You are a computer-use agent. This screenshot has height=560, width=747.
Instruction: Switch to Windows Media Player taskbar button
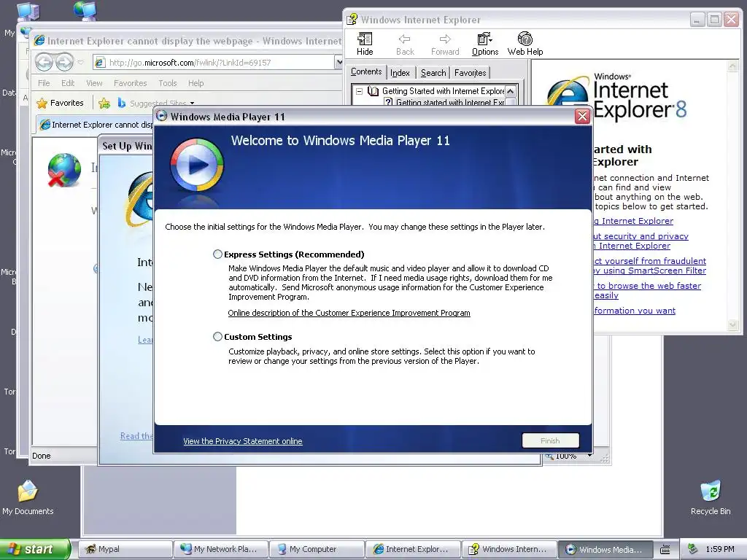605,549
